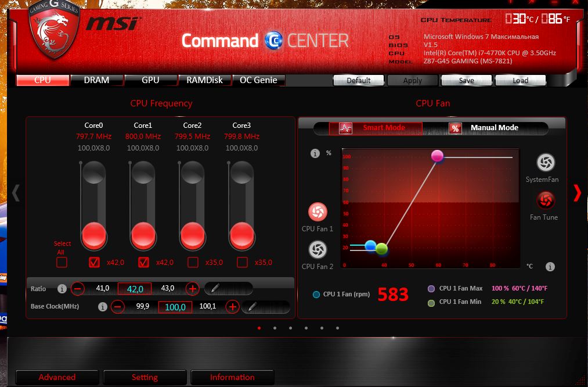Click the info icon beside Base Clock(MHz)
The image size is (588, 387).
click(x=102, y=307)
